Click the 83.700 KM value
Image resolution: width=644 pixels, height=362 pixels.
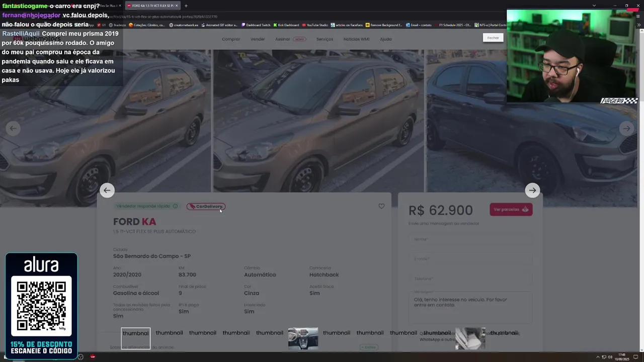(187, 275)
